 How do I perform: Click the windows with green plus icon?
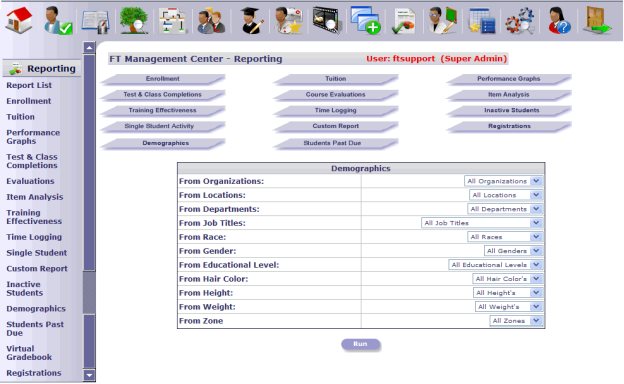[365, 20]
